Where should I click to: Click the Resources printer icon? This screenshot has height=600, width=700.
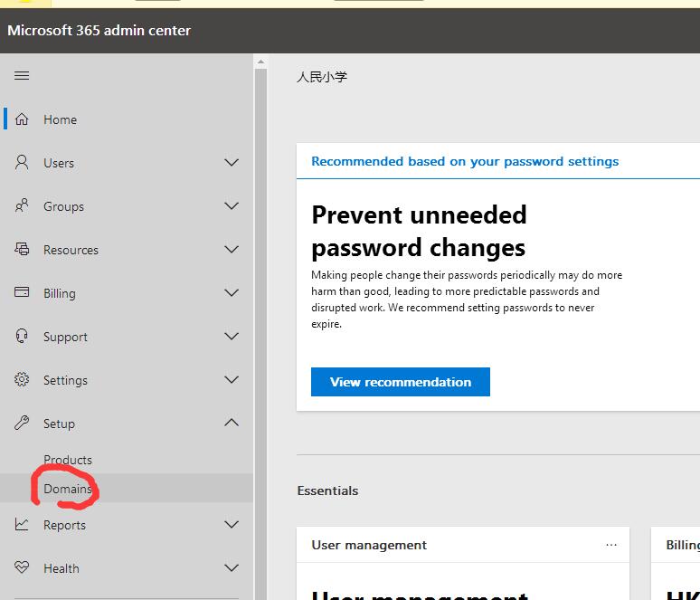(x=22, y=249)
